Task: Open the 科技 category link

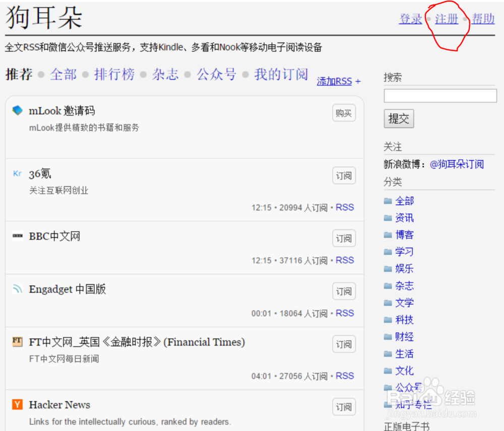Action: click(x=404, y=320)
